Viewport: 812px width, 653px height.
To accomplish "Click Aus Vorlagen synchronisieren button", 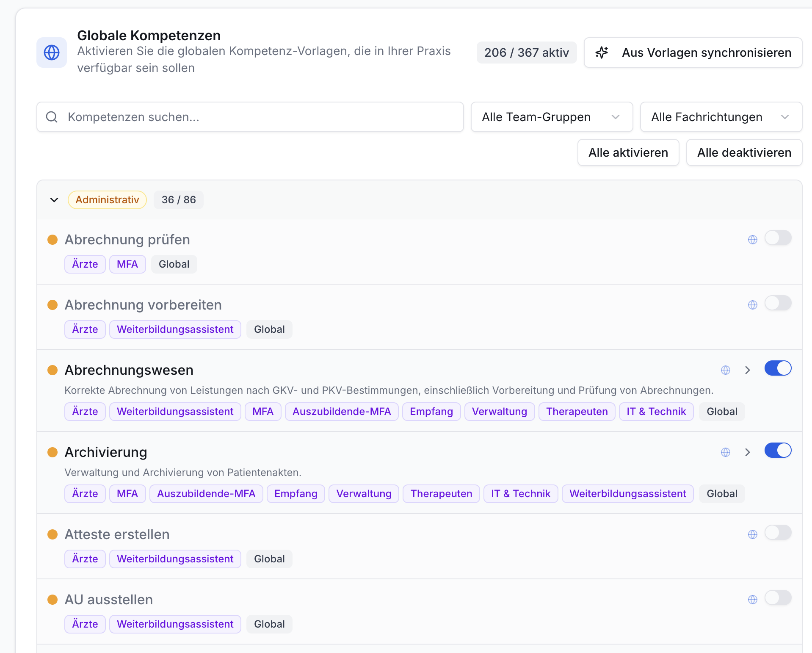I will click(693, 53).
